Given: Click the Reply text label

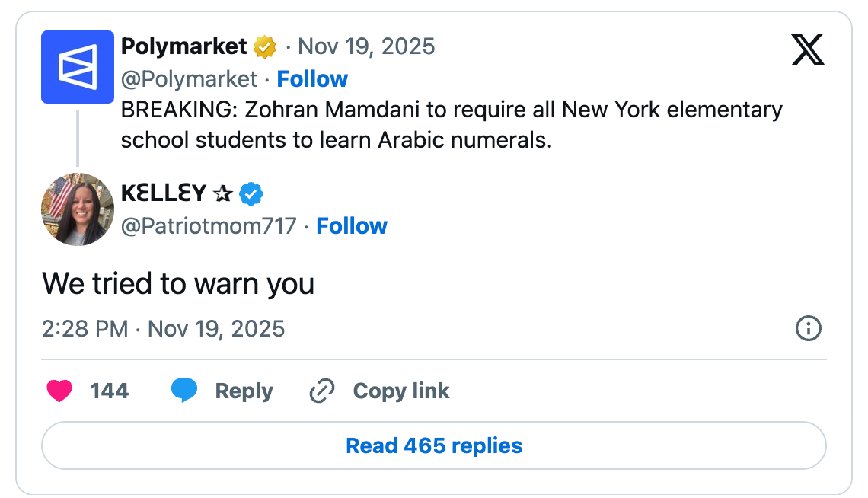Looking at the screenshot, I should pyautogui.click(x=244, y=391).
